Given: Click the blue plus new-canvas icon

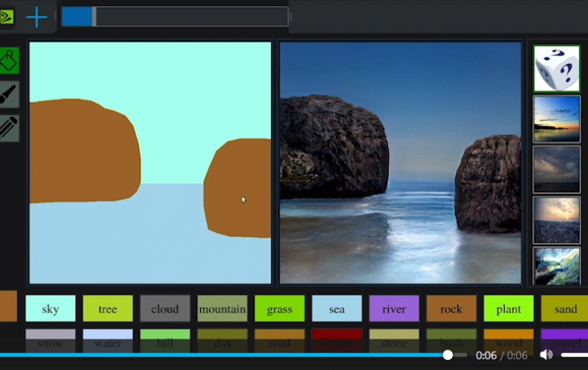Looking at the screenshot, I should [x=37, y=17].
